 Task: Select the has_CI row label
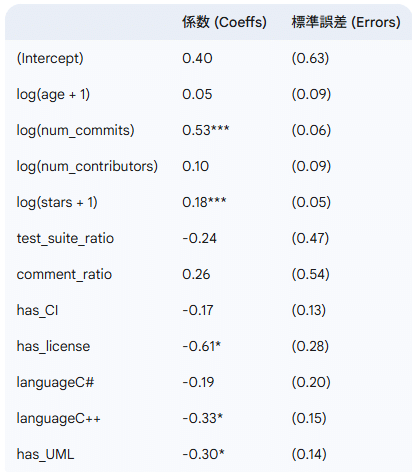tap(37, 311)
